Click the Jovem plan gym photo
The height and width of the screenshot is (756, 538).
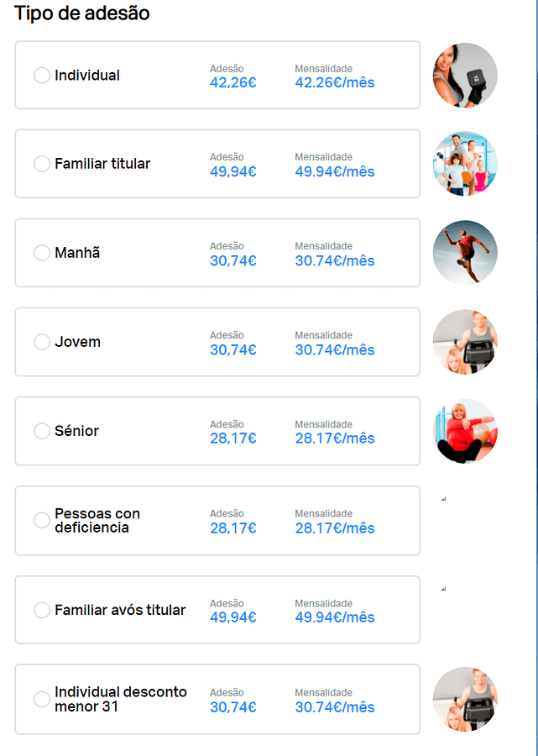pos(465,342)
